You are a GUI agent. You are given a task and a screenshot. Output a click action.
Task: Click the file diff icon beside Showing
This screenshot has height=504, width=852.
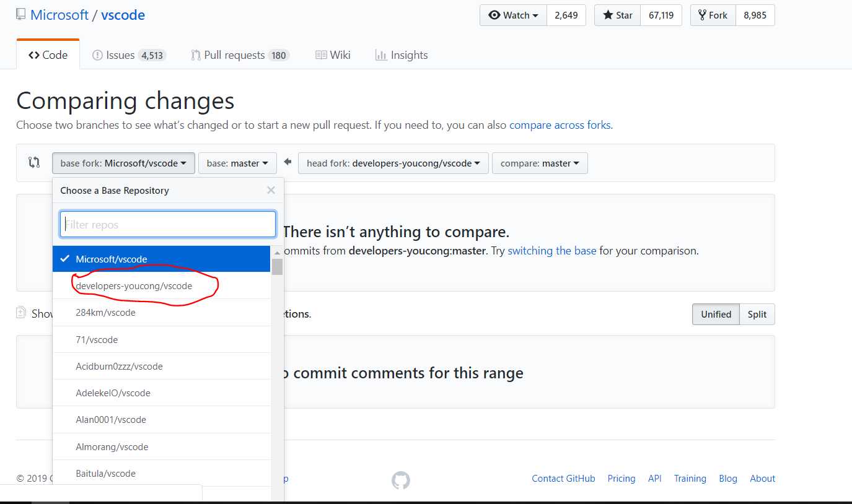[x=21, y=312]
